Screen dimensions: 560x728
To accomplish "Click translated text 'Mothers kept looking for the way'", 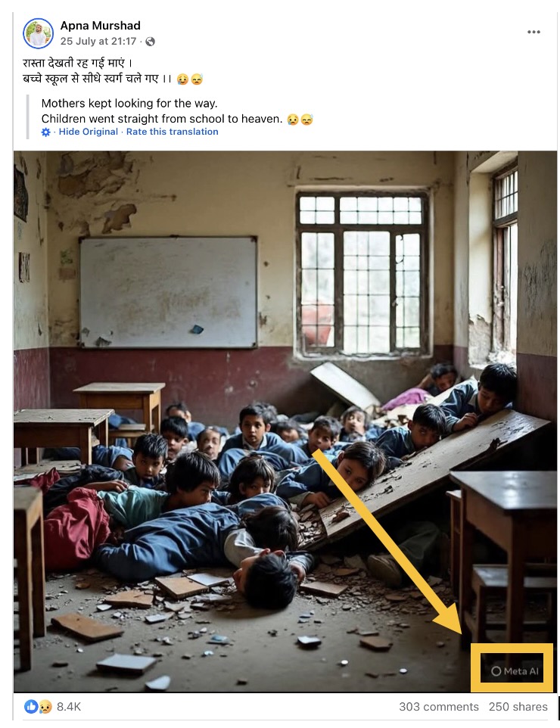I will [x=129, y=103].
